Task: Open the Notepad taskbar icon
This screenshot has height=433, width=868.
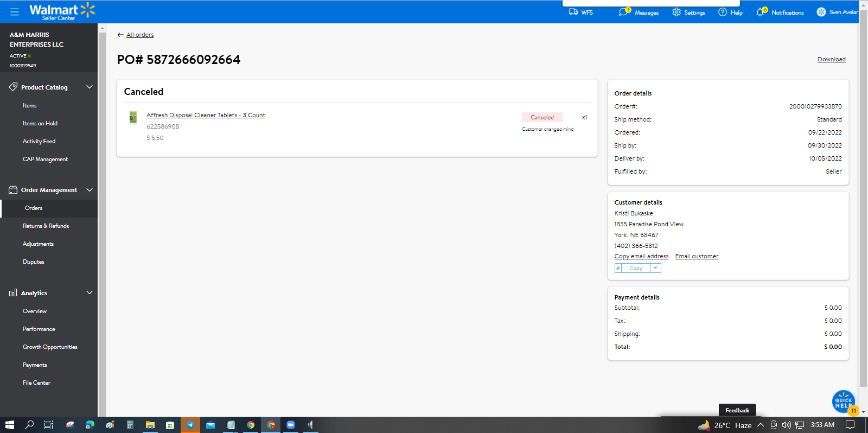Action: pos(231,425)
